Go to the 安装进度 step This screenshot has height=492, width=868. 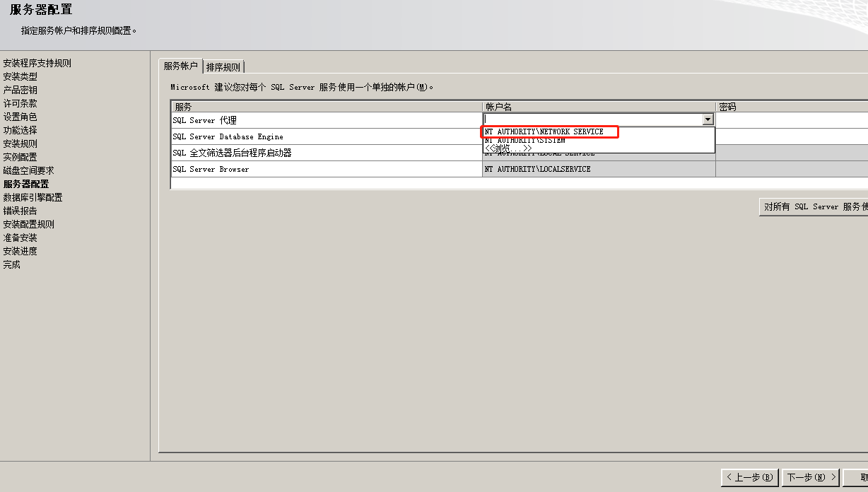20,251
